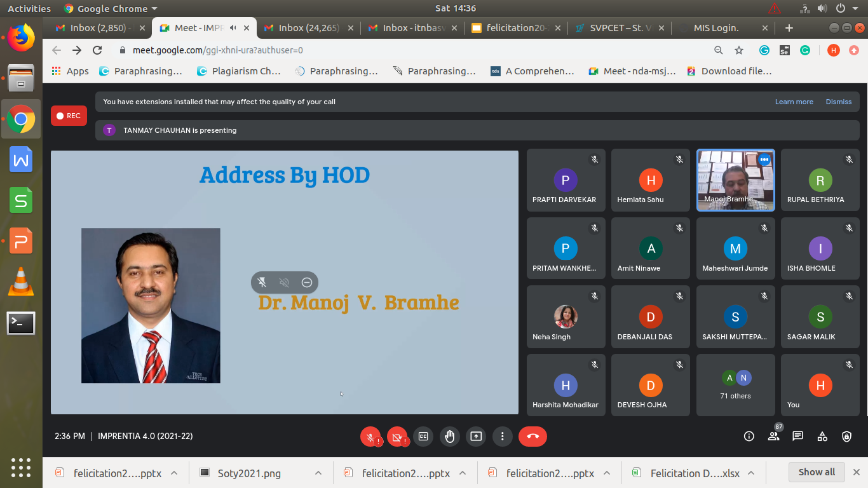The height and width of the screenshot is (488, 868).
Task: Open the chat with everyone panel
Action: point(798,437)
